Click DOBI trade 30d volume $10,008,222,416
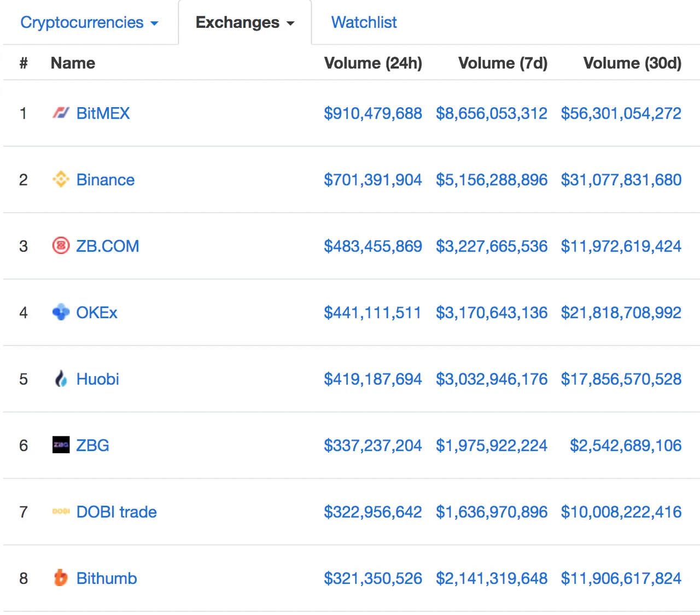 621,512
